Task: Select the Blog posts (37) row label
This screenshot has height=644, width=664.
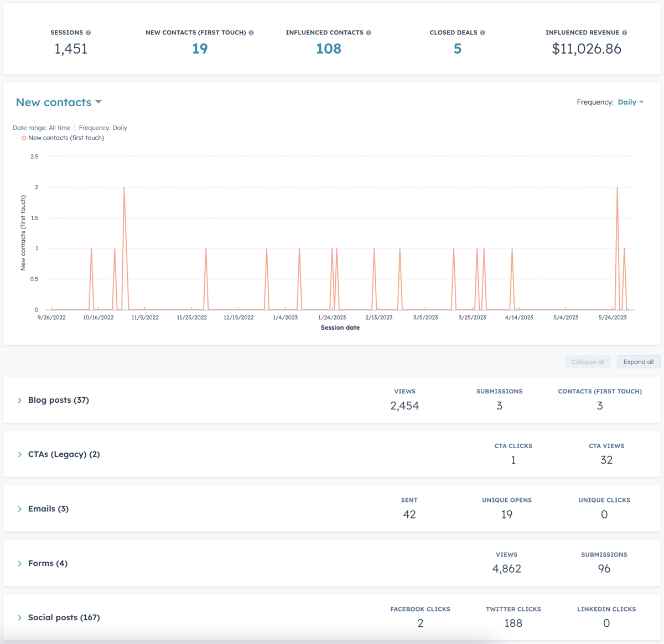Action: click(59, 399)
